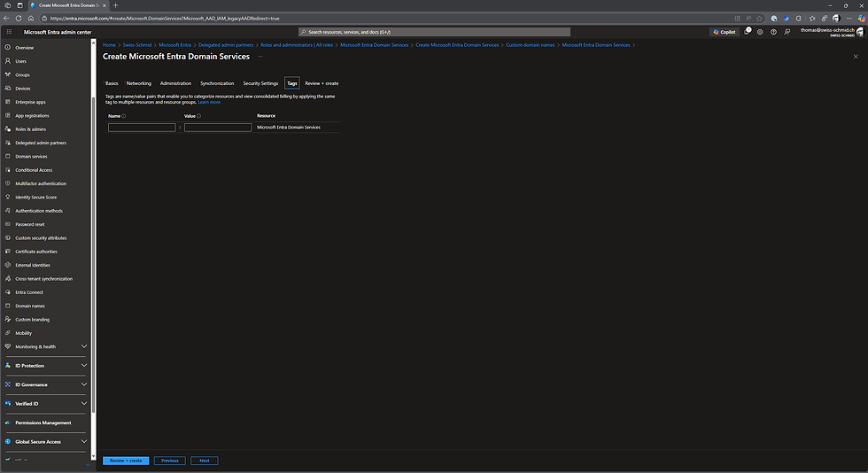Switch to the Networking tab
The height and width of the screenshot is (473, 868).
[138, 83]
